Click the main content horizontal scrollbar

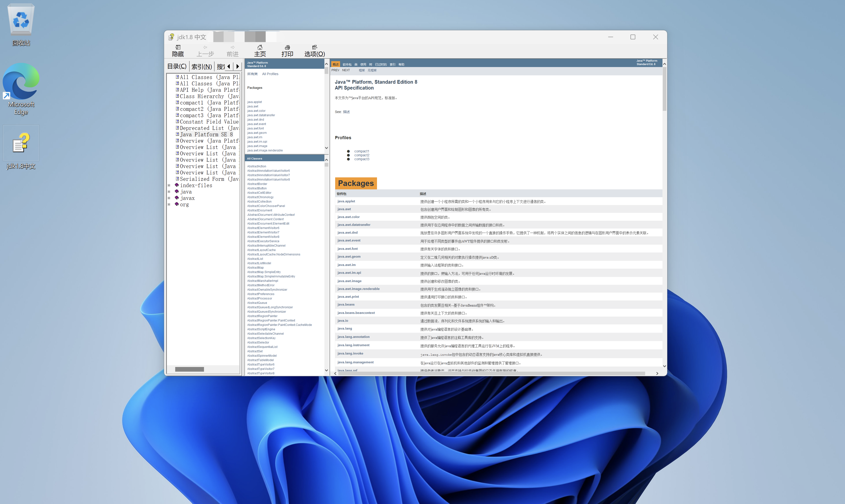pyautogui.click(x=491, y=373)
